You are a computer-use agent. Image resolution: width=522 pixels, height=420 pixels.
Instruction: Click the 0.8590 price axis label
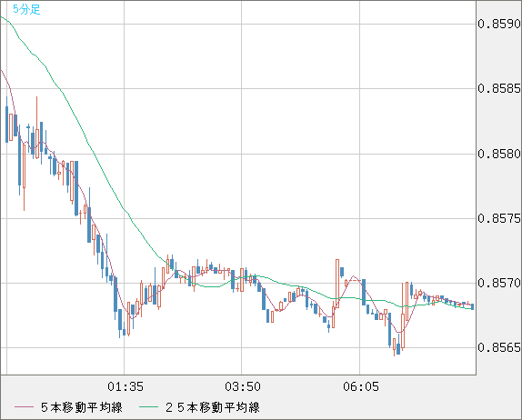pyautogui.click(x=498, y=24)
